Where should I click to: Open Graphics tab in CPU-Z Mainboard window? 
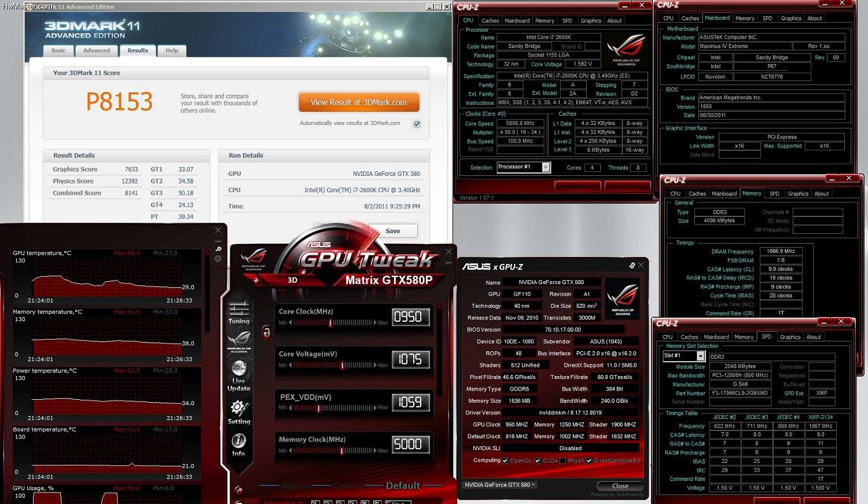tap(791, 19)
